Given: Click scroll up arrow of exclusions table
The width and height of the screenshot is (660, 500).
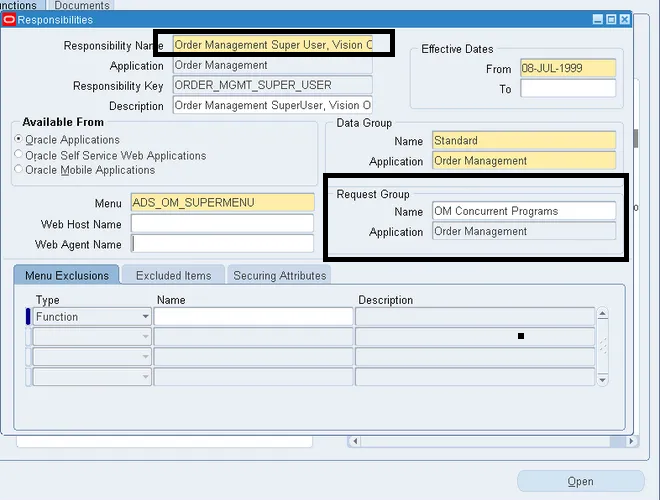Looking at the screenshot, I should (602, 314).
